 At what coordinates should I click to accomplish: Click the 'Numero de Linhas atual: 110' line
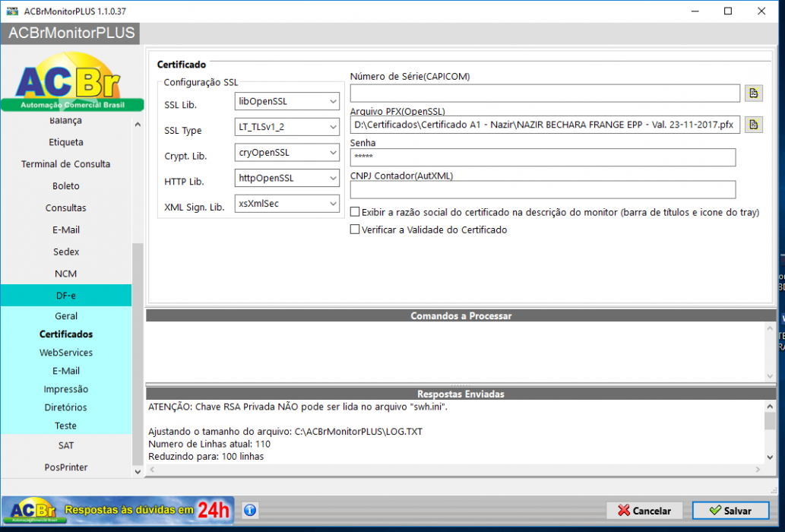pyautogui.click(x=209, y=444)
